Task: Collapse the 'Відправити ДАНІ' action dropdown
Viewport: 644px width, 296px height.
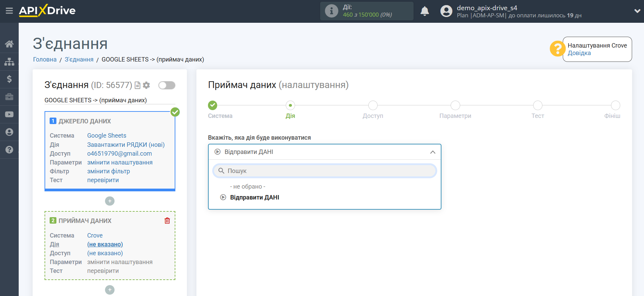Action: pos(432,152)
